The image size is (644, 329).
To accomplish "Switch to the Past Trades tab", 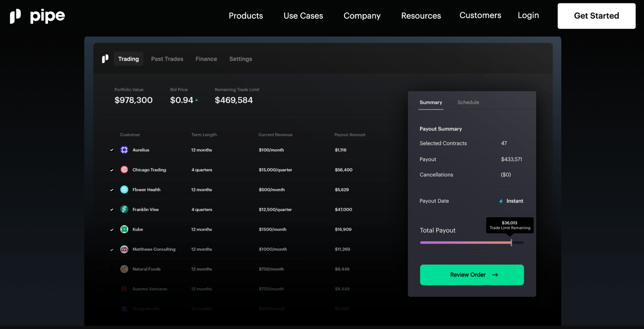I will 167,59.
